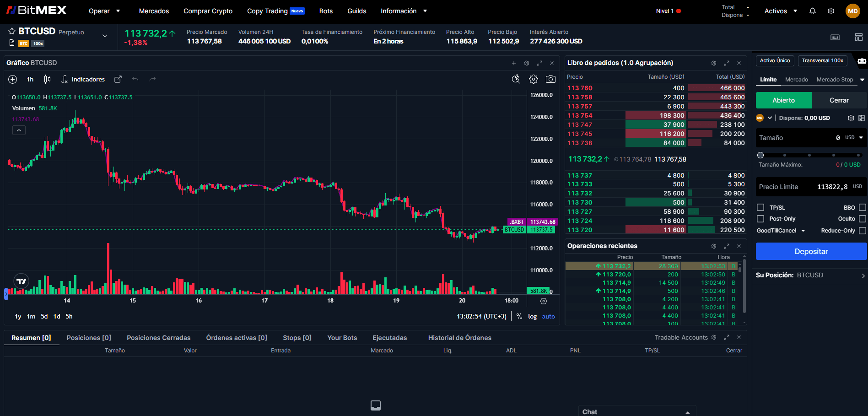
Task: Enable the TP/SL checkbox
Action: point(760,207)
